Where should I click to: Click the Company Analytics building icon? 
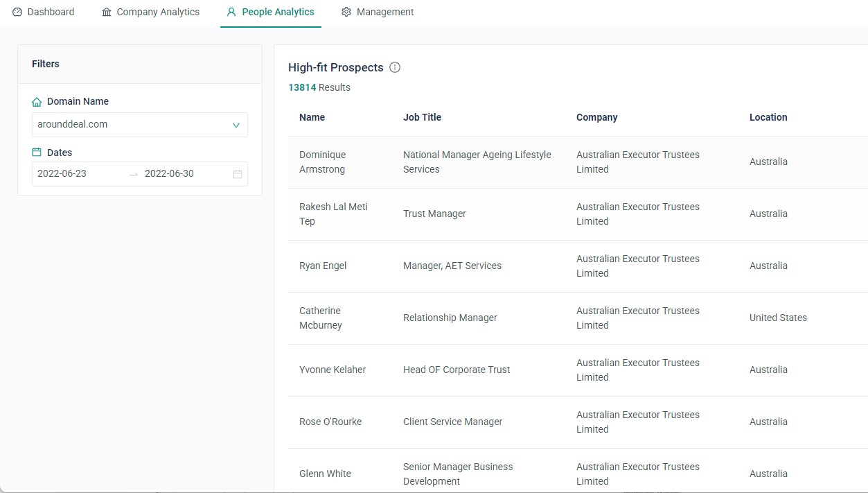(x=107, y=12)
